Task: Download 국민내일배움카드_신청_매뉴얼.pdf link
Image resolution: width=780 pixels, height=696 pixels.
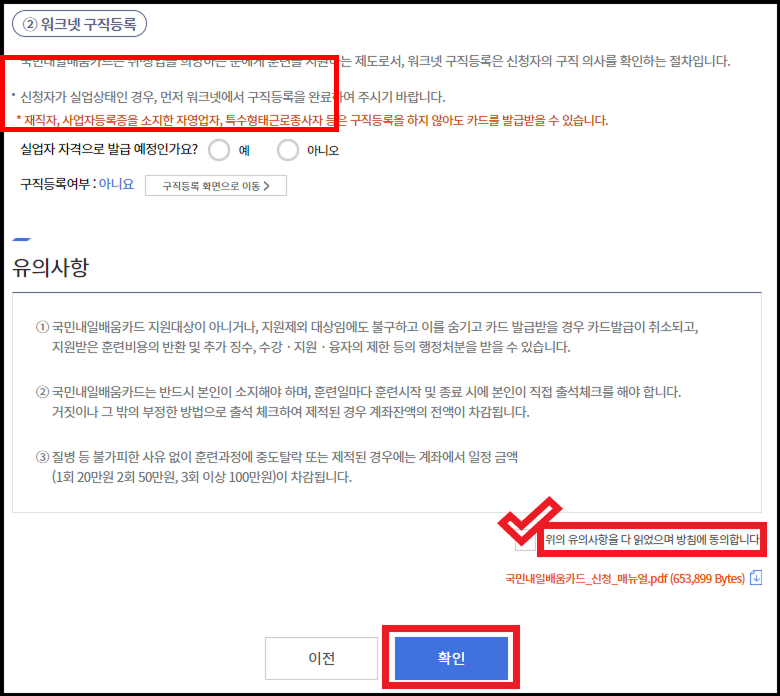Action: (625, 578)
